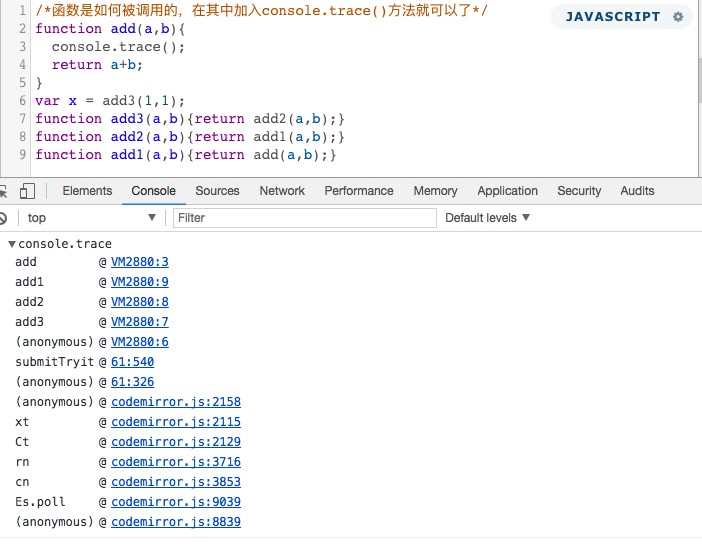This screenshot has width=702, height=552.
Task: Click the clear console icon
Action: click(4, 218)
